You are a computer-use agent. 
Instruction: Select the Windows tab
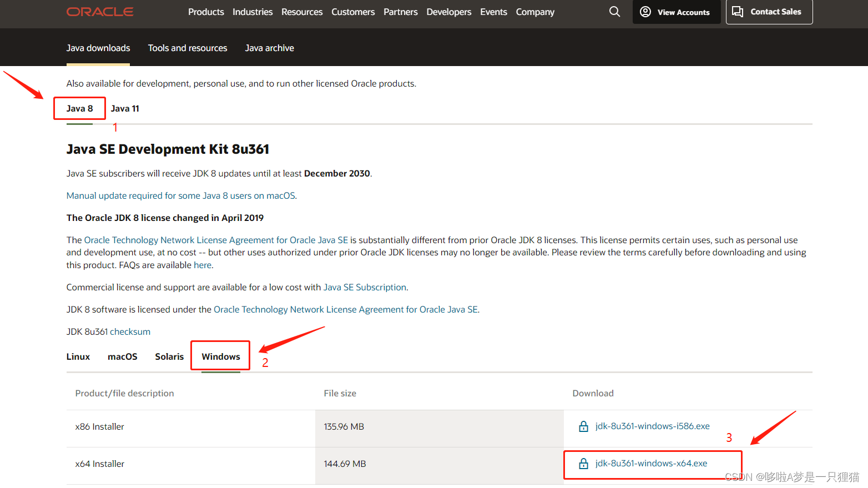(x=221, y=356)
